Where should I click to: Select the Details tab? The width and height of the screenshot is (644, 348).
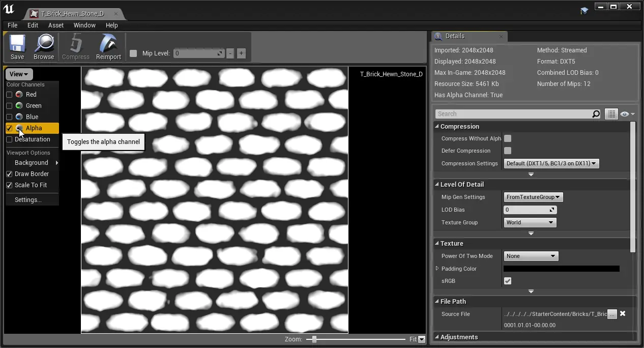[469, 37]
